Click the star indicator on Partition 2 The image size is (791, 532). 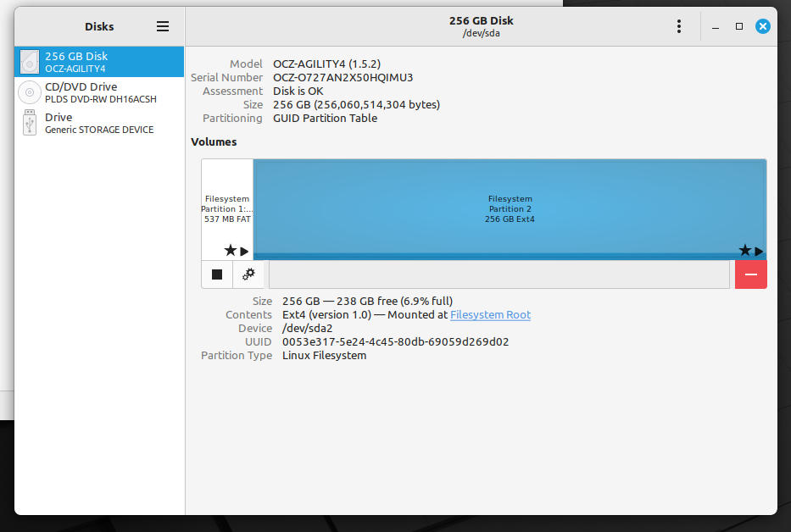click(744, 250)
